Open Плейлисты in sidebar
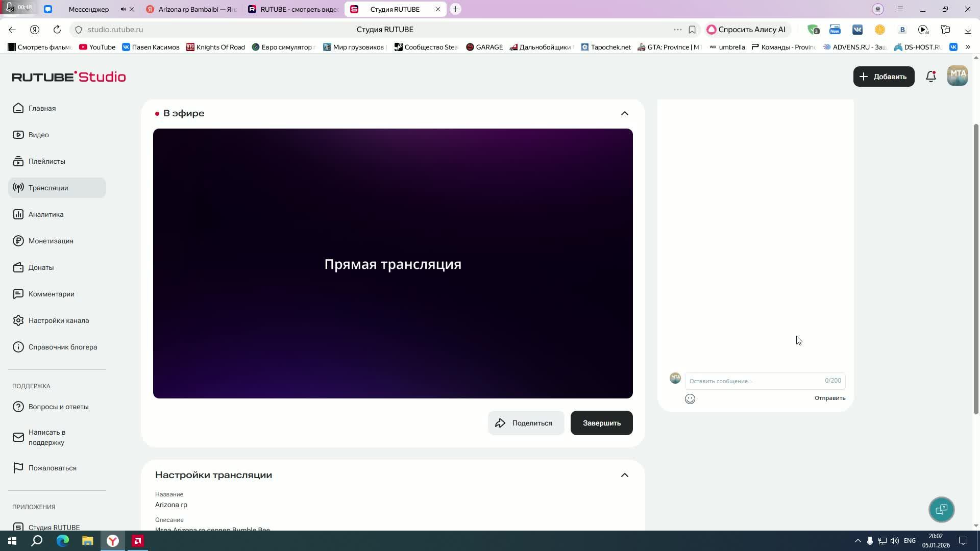The width and height of the screenshot is (980, 551). 46,161
